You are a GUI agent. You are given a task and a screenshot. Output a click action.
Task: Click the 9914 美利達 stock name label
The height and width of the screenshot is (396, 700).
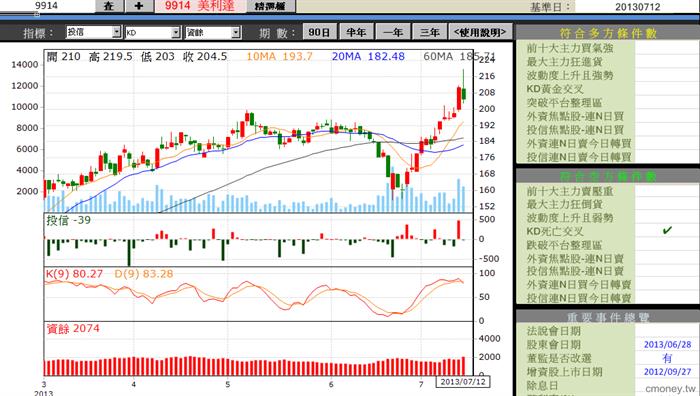pos(200,6)
